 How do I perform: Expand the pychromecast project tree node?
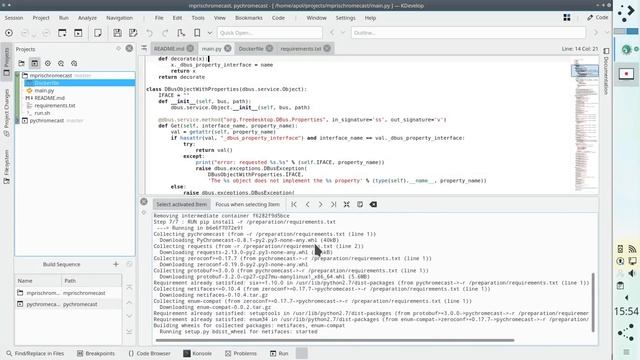(17, 120)
